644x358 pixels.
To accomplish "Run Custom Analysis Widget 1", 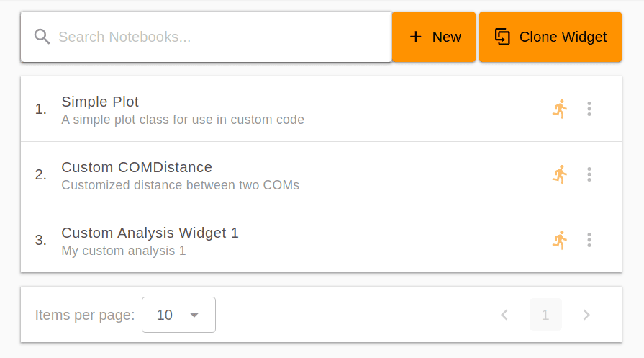I will point(559,240).
